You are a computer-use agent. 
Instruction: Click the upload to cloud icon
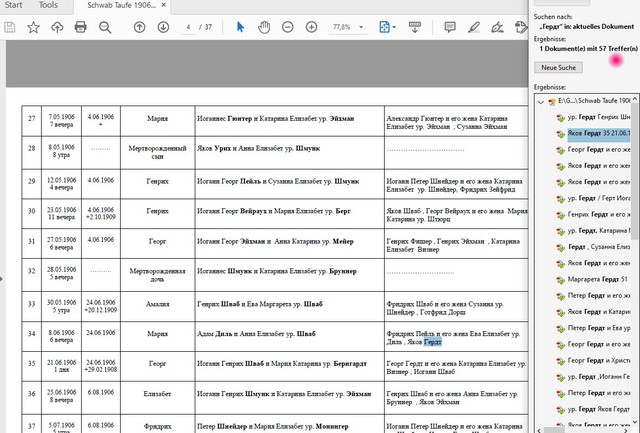click(57, 27)
